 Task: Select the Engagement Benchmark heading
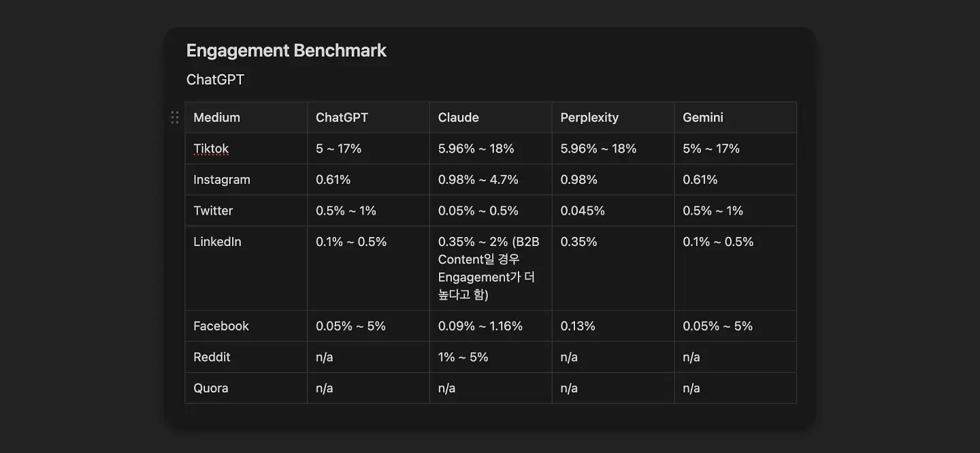point(287,50)
